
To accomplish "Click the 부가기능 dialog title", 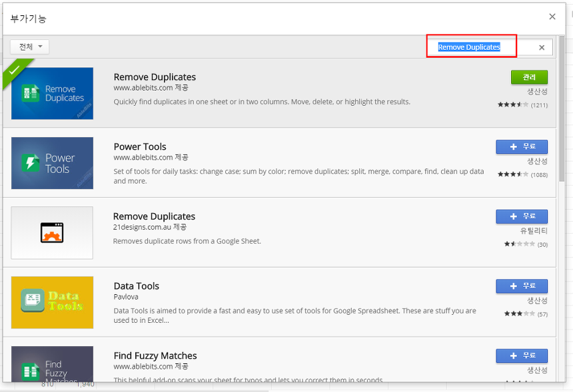I will (28, 19).
